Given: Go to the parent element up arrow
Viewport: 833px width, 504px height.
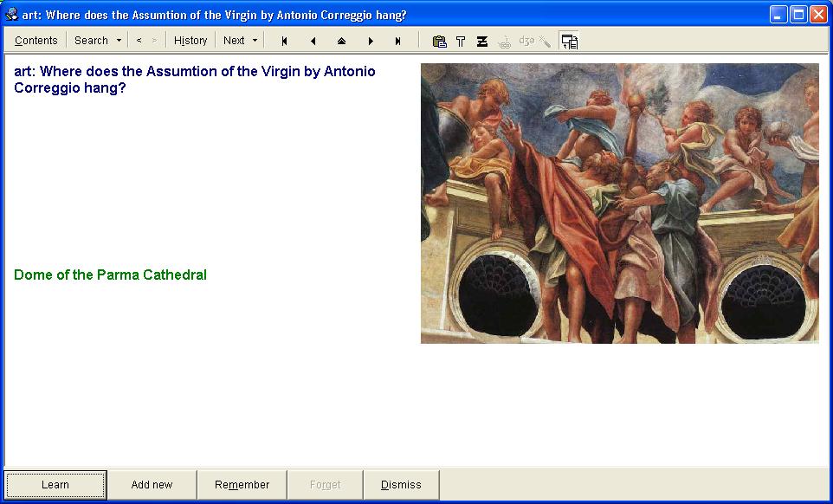Looking at the screenshot, I should coord(341,41).
